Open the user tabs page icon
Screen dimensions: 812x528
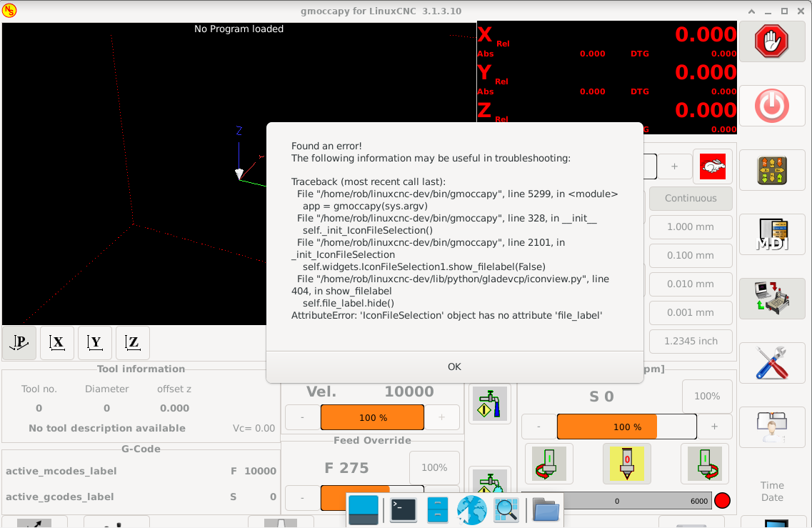point(771,427)
